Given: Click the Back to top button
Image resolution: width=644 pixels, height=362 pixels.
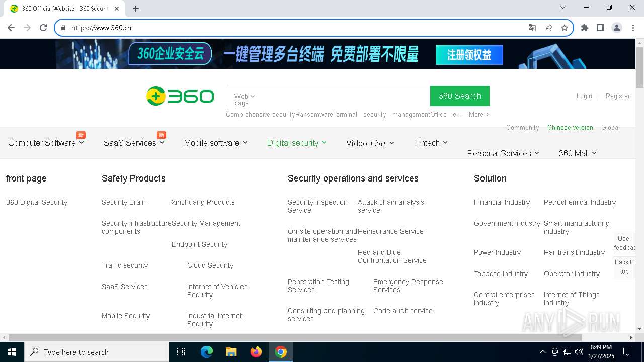Looking at the screenshot, I should click(x=624, y=266).
